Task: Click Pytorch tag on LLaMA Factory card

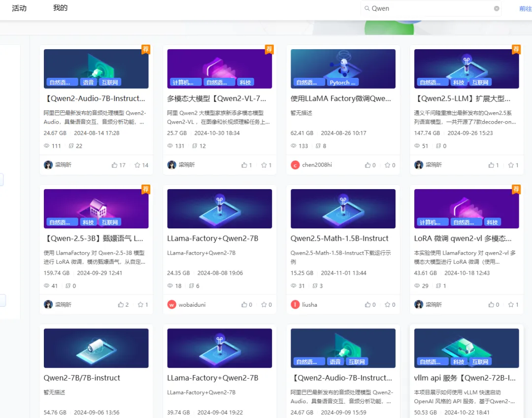Action: 343,82
